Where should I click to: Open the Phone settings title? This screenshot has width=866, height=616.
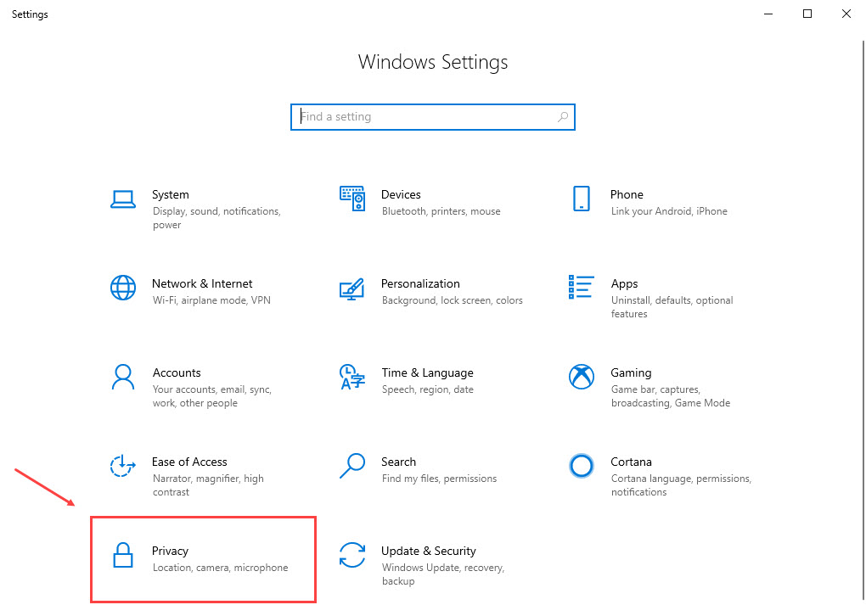(x=627, y=194)
